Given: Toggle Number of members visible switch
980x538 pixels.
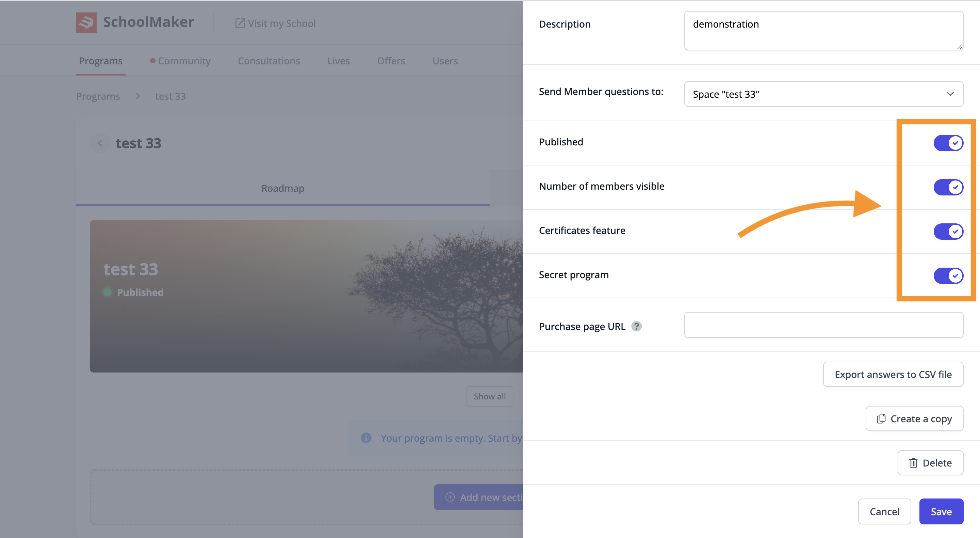Looking at the screenshot, I should (948, 187).
